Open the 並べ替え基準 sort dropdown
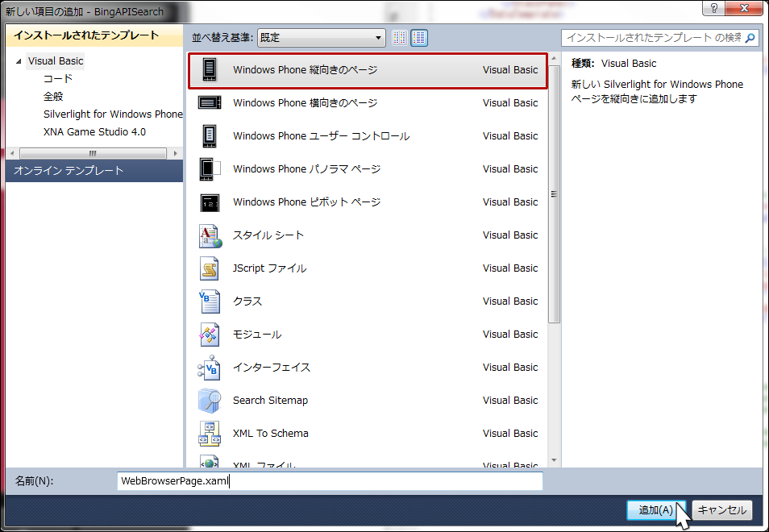The width and height of the screenshot is (769, 532). [322, 38]
